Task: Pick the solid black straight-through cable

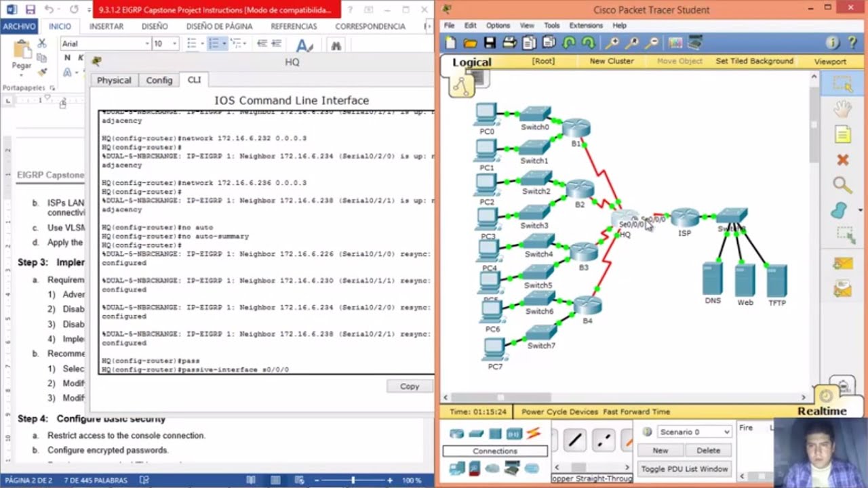Action: point(575,441)
